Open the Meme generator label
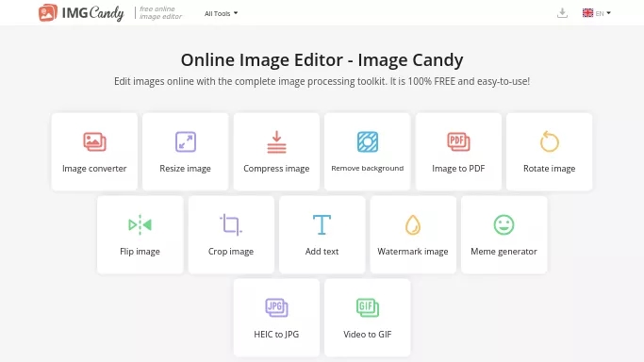 [504, 251]
